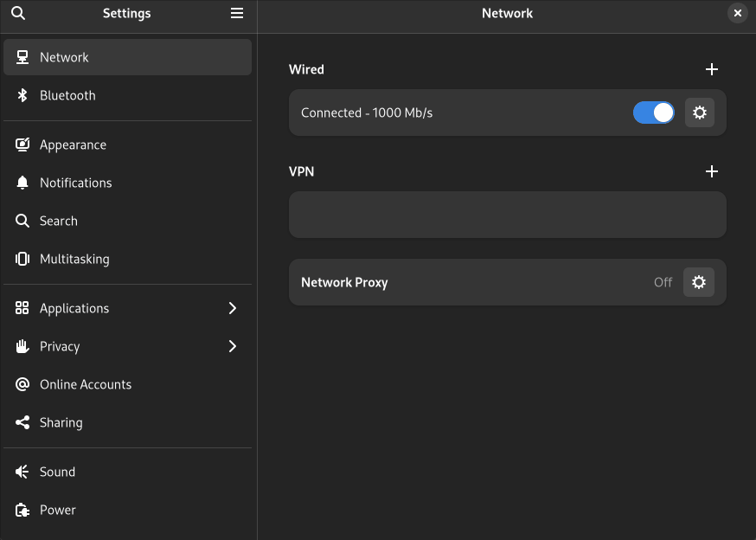Image resolution: width=756 pixels, height=540 pixels.
Task: Open wired connection settings gear
Action: pos(700,112)
